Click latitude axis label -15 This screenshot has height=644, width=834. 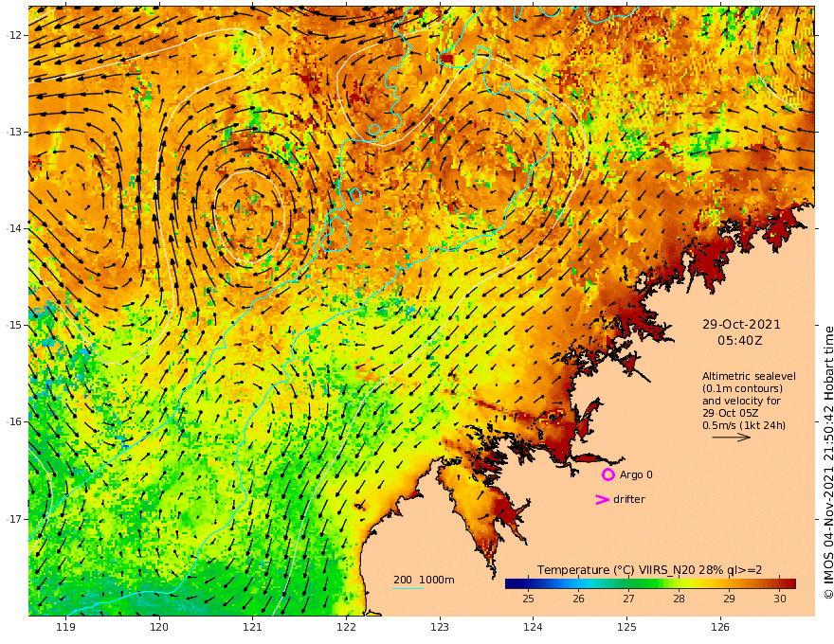pyautogui.click(x=14, y=325)
